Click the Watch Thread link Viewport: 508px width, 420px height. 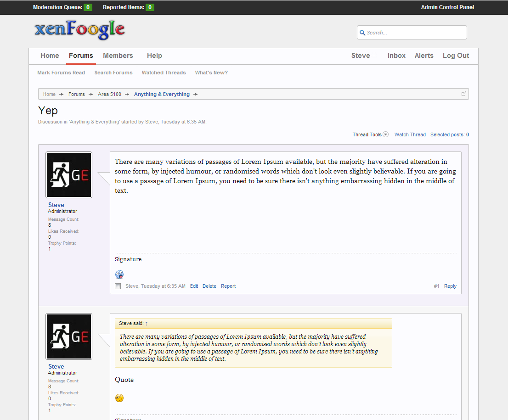410,134
